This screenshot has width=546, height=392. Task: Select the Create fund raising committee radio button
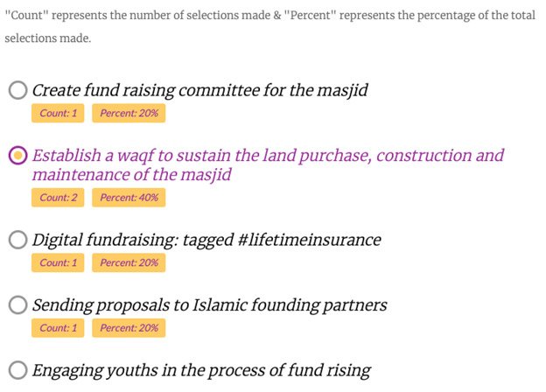[17, 90]
